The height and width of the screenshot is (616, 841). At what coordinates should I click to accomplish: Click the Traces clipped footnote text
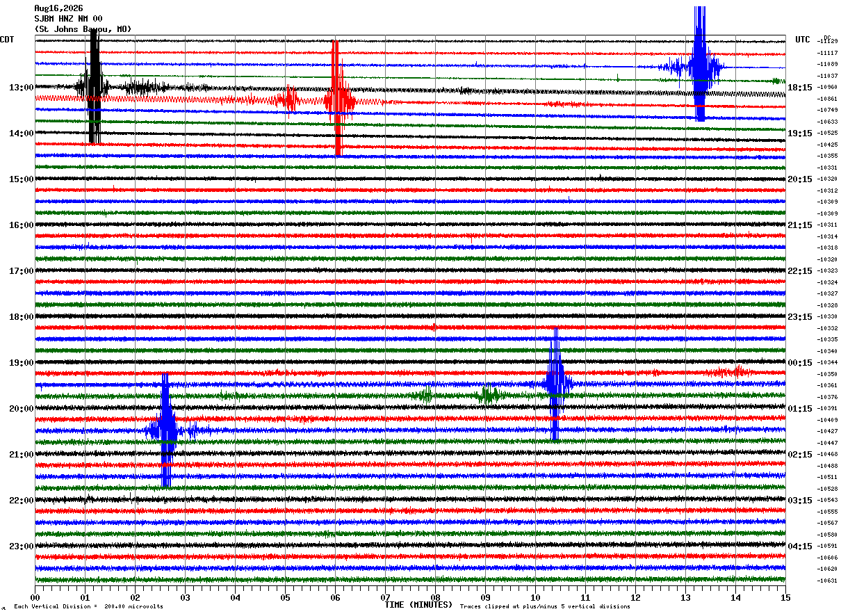[x=545, y=606]
